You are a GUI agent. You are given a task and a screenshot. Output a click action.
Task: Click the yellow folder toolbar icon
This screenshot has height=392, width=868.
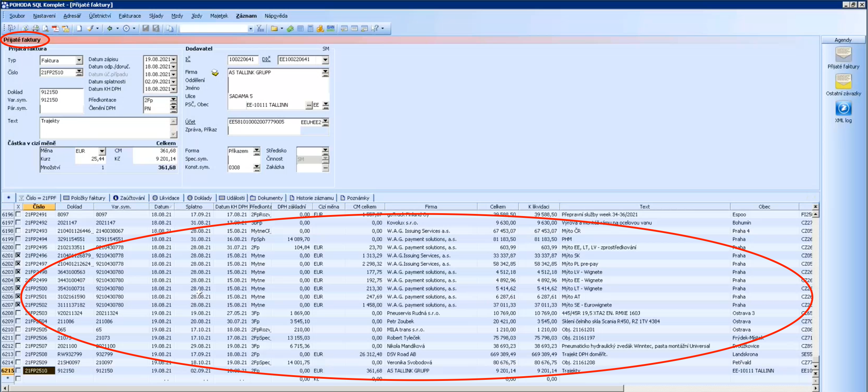point(274,28)
